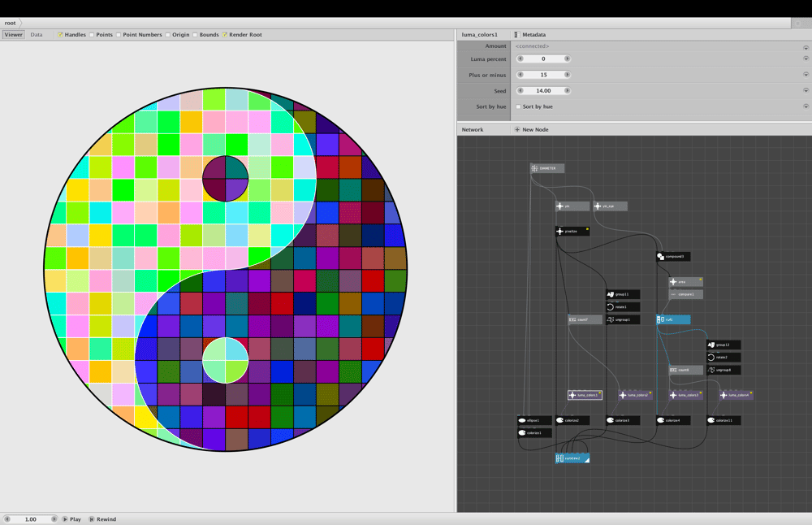
Task: Open the Seed parameter options arrow
Action: (x=806, y=91)
